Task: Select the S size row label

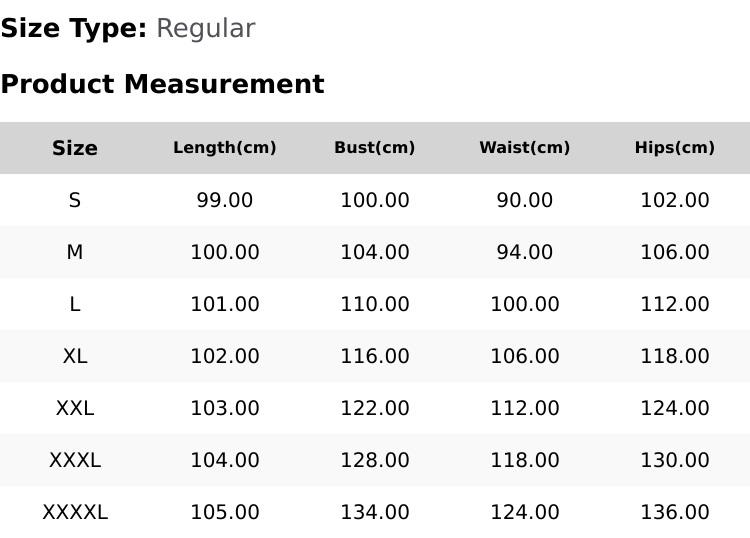Action: pos(75,200)
